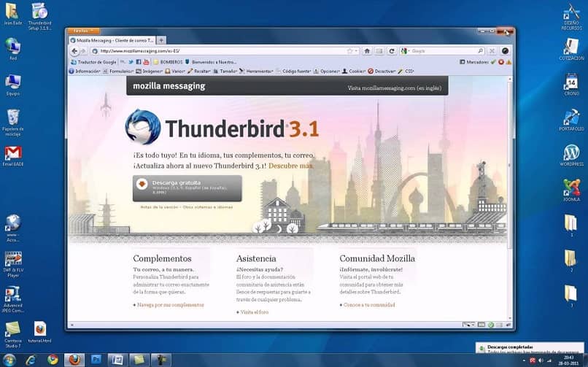Open the WORDPRESS desktop shortcut

(571, 155)
